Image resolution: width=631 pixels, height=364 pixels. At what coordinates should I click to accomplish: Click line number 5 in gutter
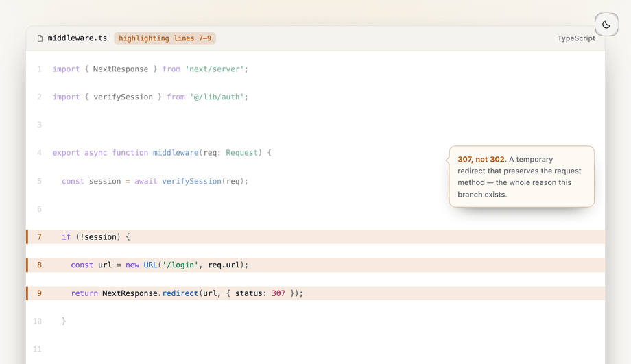click(x=40, y=181)
